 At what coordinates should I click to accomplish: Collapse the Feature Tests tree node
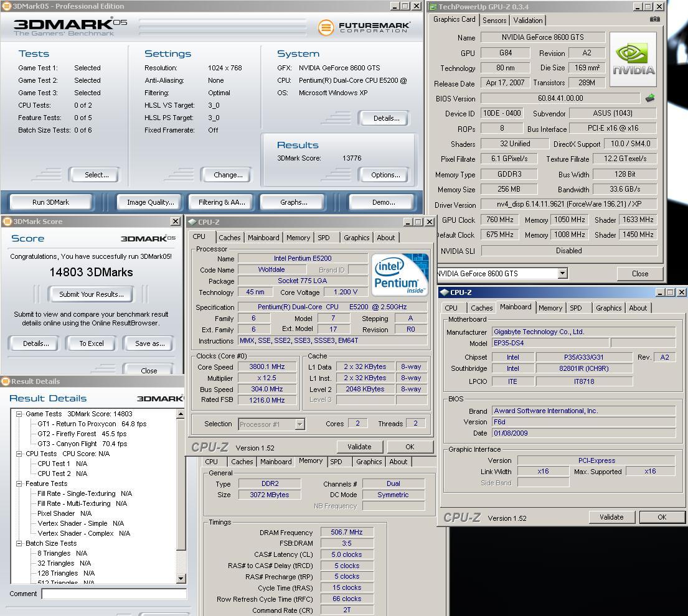coord(19,483)
